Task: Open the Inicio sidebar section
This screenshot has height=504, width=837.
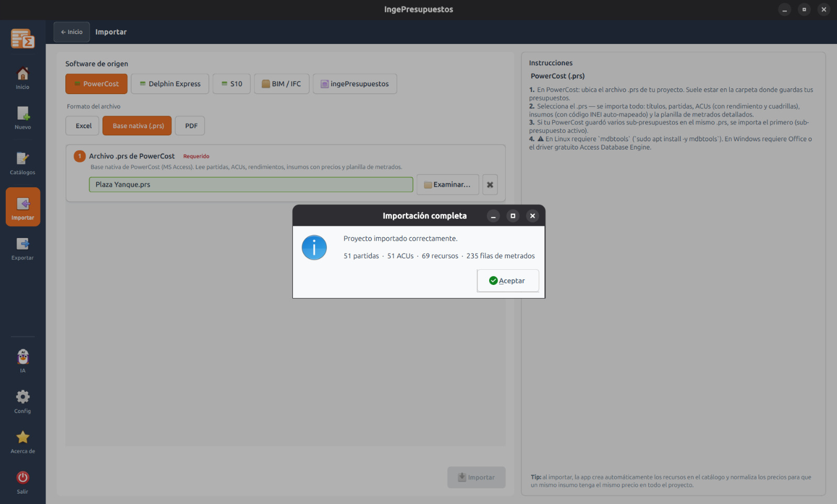Action: (22, 78)
